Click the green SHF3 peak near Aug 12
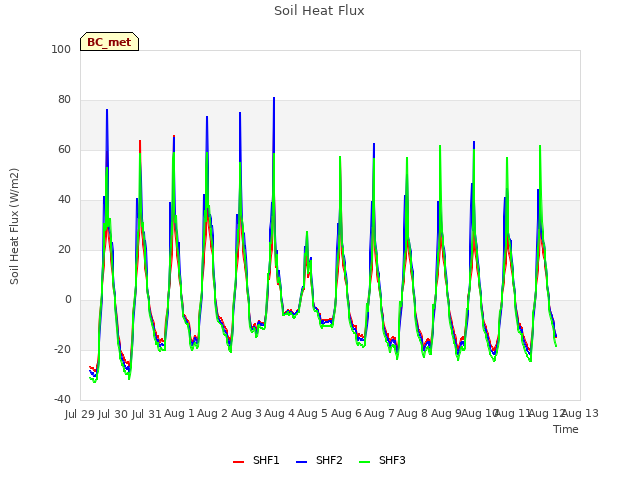Image resolution: width=640 pixels, height=480 pixels. [540, 146]
